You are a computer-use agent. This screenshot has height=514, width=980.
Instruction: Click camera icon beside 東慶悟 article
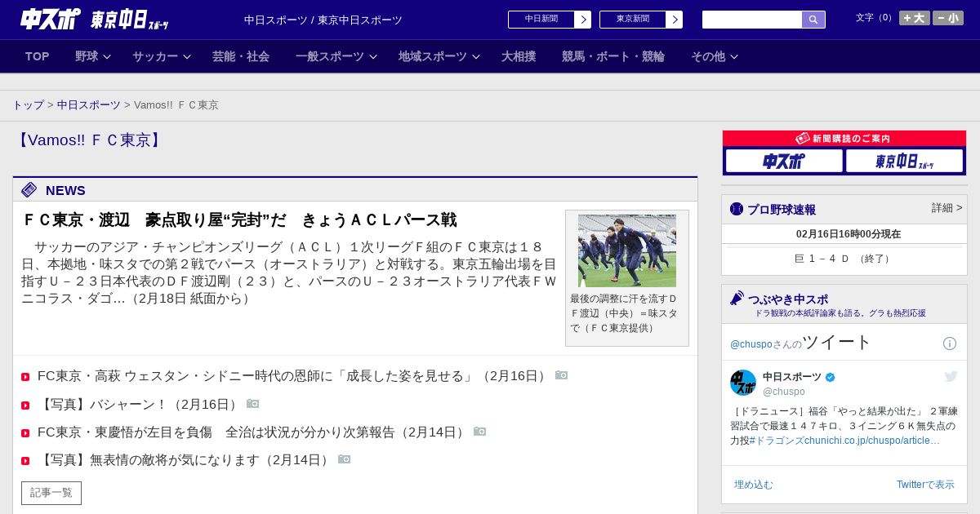tap(480, 431)
